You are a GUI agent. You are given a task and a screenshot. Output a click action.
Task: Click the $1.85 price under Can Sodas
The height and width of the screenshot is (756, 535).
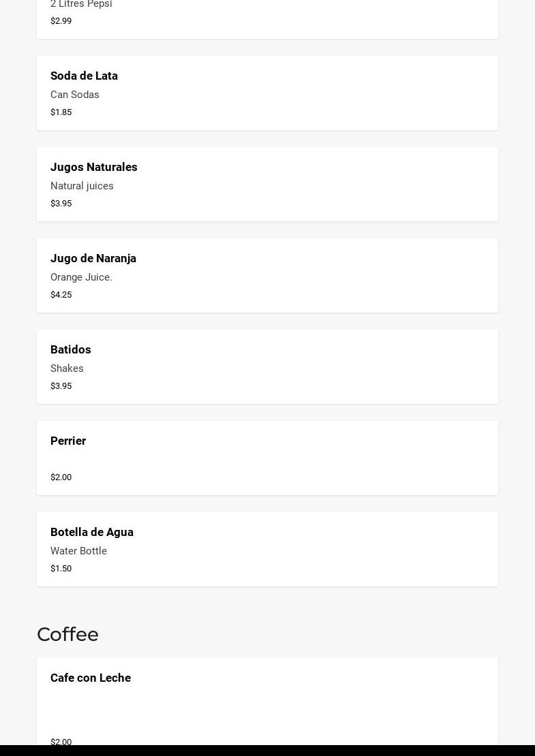61,112
